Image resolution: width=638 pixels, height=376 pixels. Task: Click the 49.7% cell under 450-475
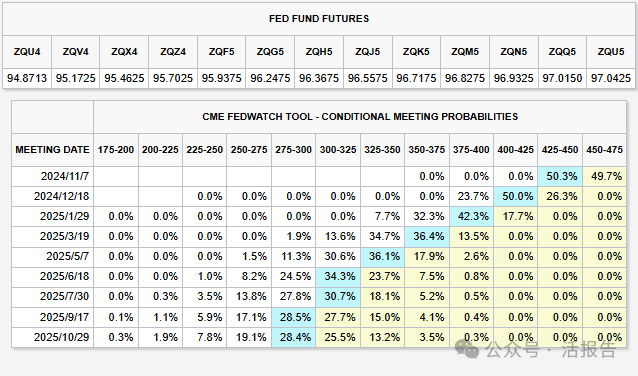[606, 176]
